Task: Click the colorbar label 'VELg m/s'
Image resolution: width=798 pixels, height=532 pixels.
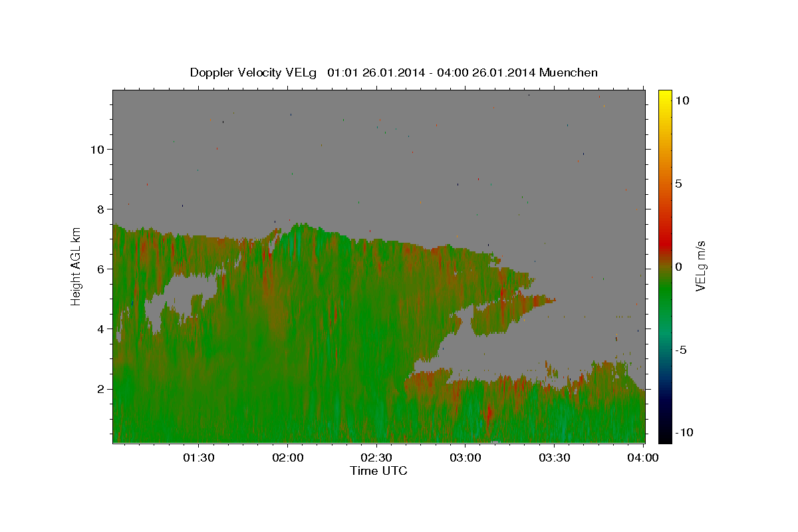Action: [700, 267]
